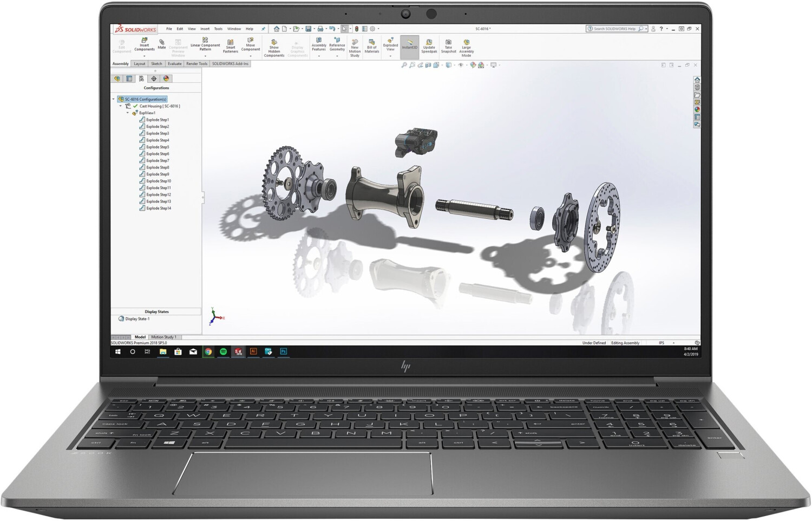812x521 pixels.
Task: Switch to the Motion Study 1 tab
Action: point(164,337)
